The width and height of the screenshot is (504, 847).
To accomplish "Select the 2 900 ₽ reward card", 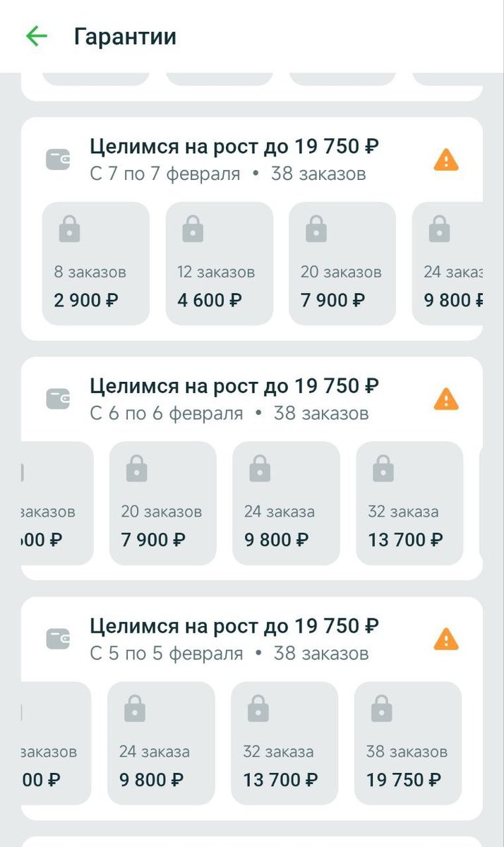I will tap(95, 265).
